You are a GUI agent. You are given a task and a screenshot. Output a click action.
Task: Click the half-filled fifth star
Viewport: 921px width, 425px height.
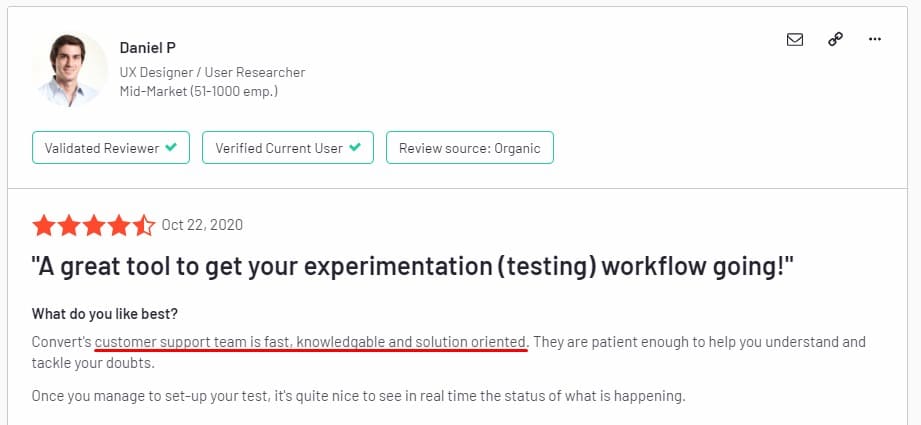(144, 225)
